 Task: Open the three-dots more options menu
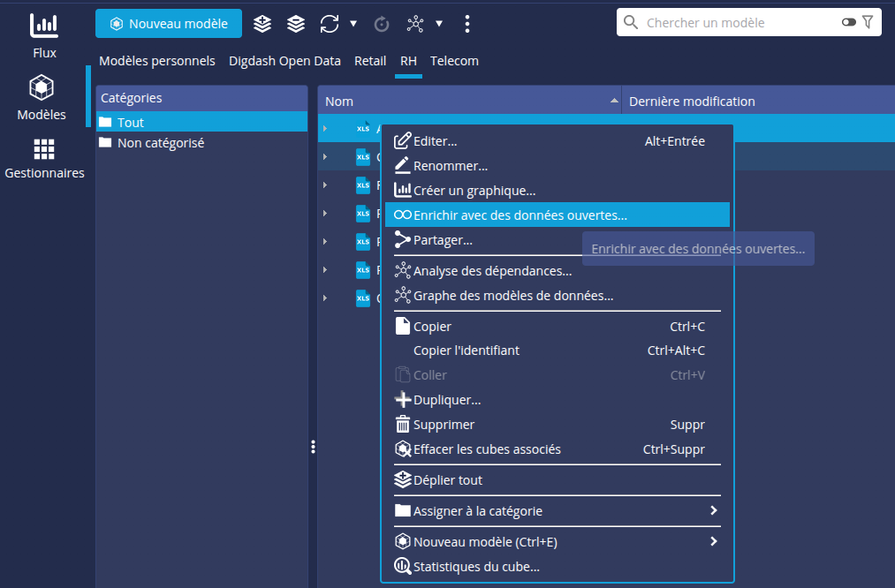coord(467,24)
